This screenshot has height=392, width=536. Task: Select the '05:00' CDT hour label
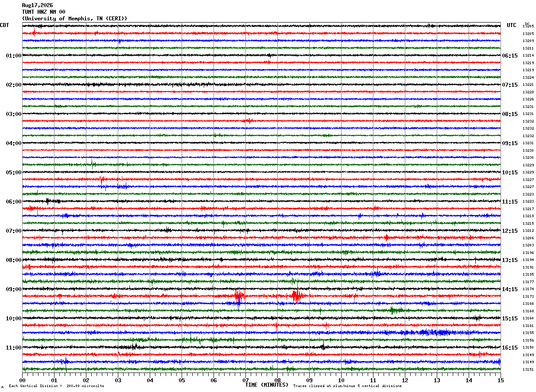click(14, 173)
